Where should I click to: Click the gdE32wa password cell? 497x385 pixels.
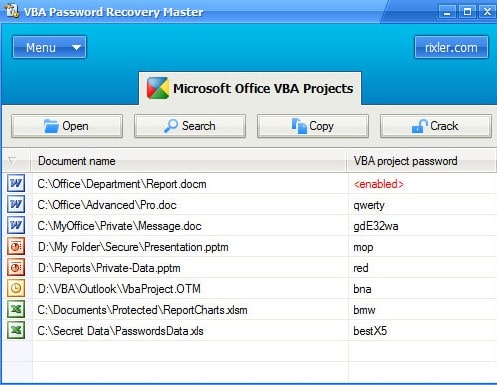[x=422, y=226]
